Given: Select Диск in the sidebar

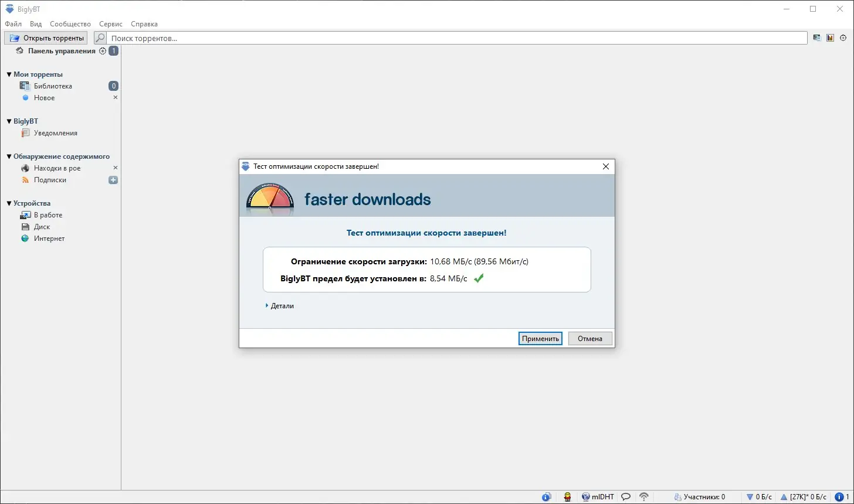Looking at the screenshot, I should click(x=42, y=227).
